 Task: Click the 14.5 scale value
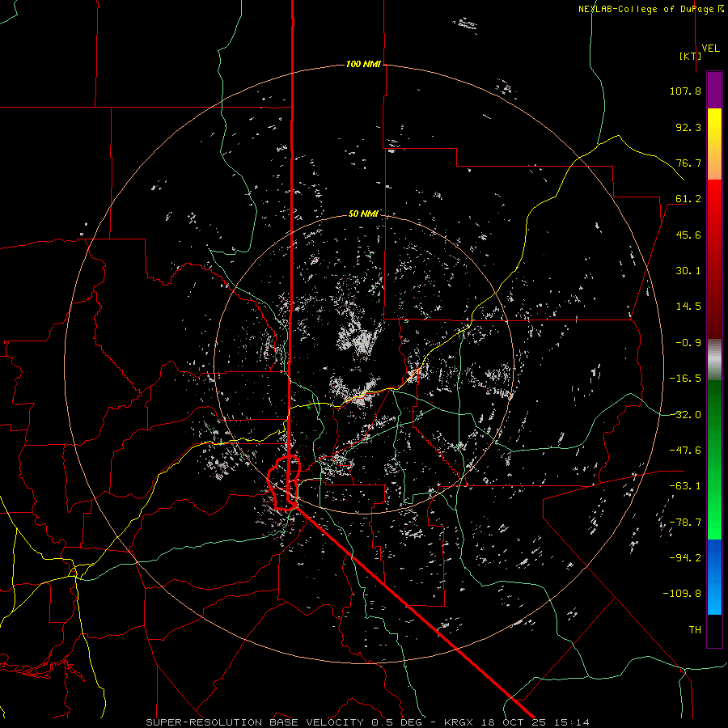coord(688,307)
